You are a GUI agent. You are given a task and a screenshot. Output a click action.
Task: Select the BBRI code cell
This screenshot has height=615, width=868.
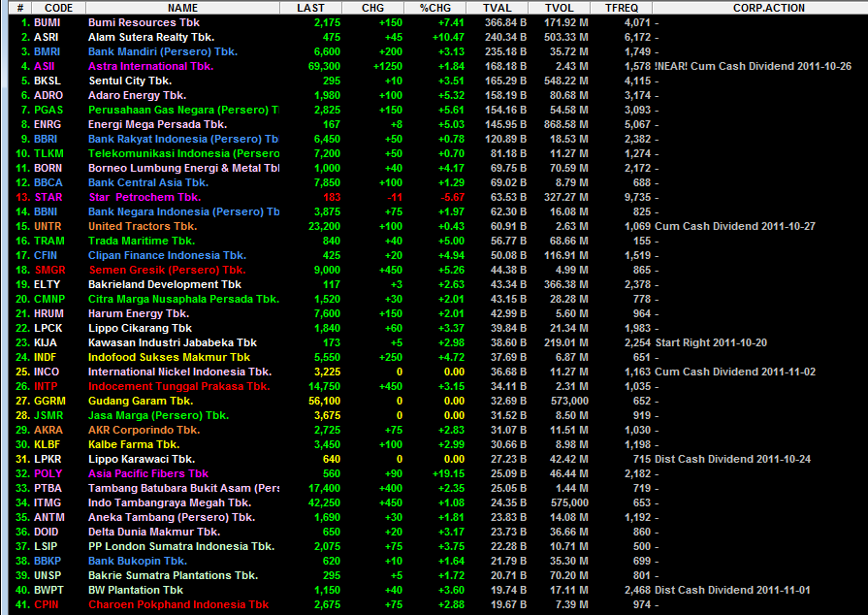tap(46, 139)
